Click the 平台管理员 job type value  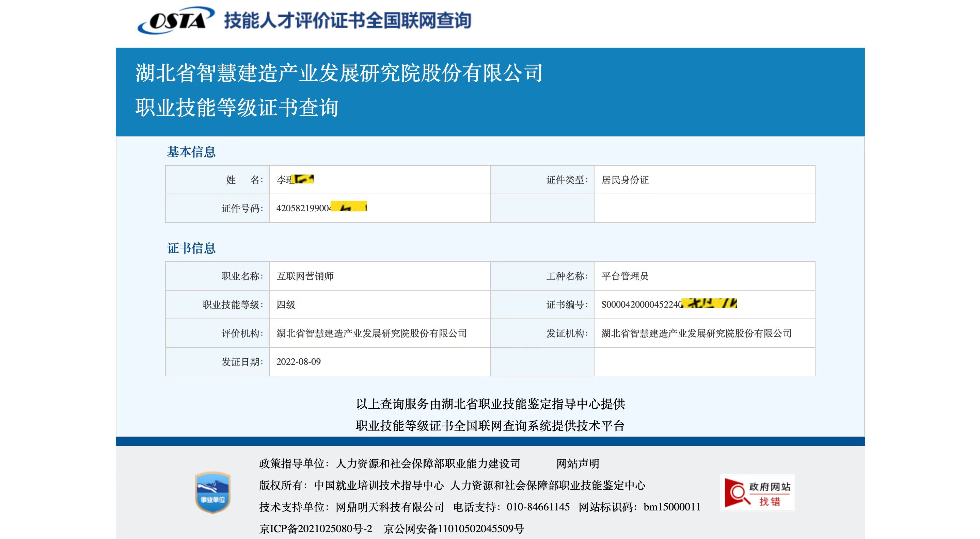[x=625, y=276]
